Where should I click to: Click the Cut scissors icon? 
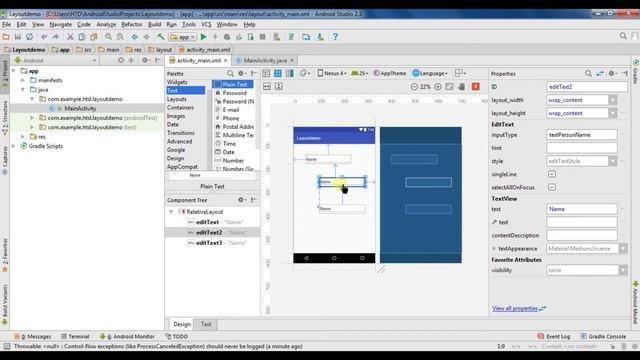coord(70,37)
